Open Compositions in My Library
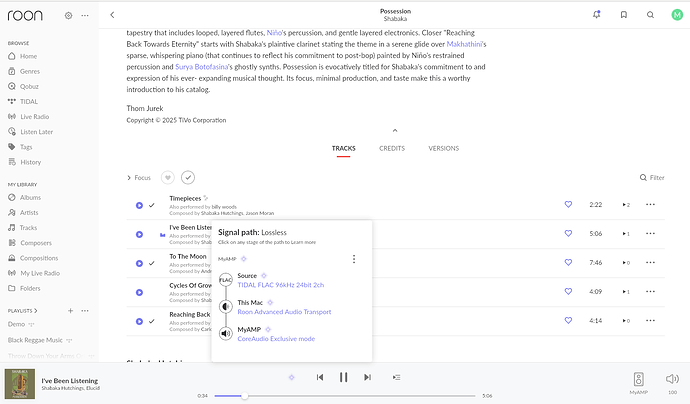Viewport: 690px width, 404px height. [33, 258]
